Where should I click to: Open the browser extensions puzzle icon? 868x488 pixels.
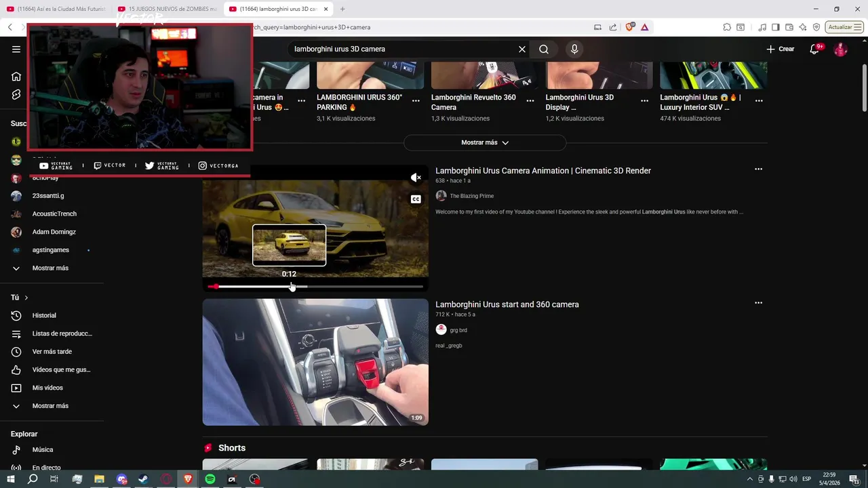(727, 27)
